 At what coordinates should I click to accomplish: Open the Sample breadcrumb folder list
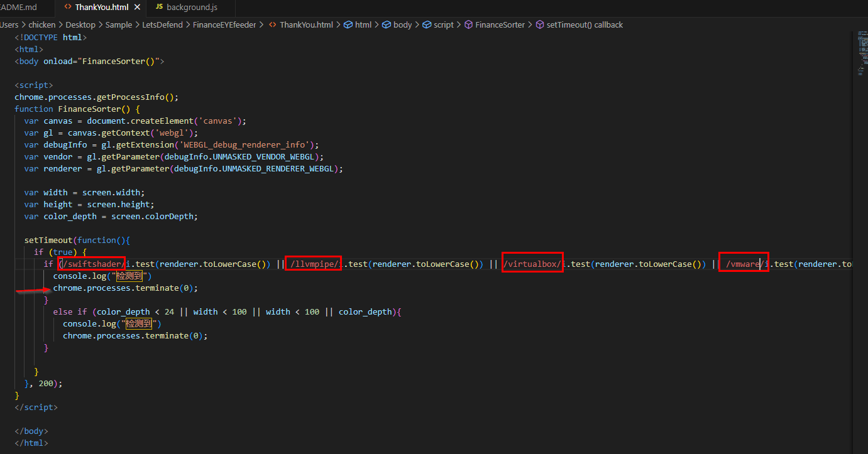(x=119, y=25)
